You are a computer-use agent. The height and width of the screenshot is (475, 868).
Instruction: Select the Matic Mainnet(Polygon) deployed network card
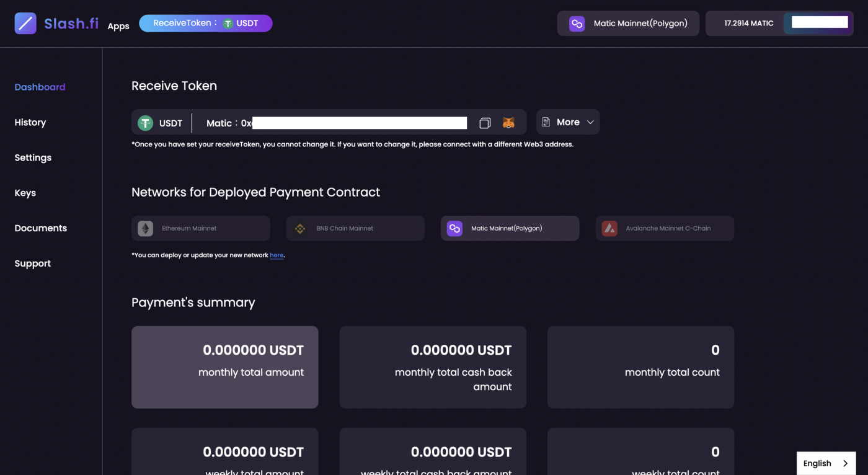[x=510, y=228]
